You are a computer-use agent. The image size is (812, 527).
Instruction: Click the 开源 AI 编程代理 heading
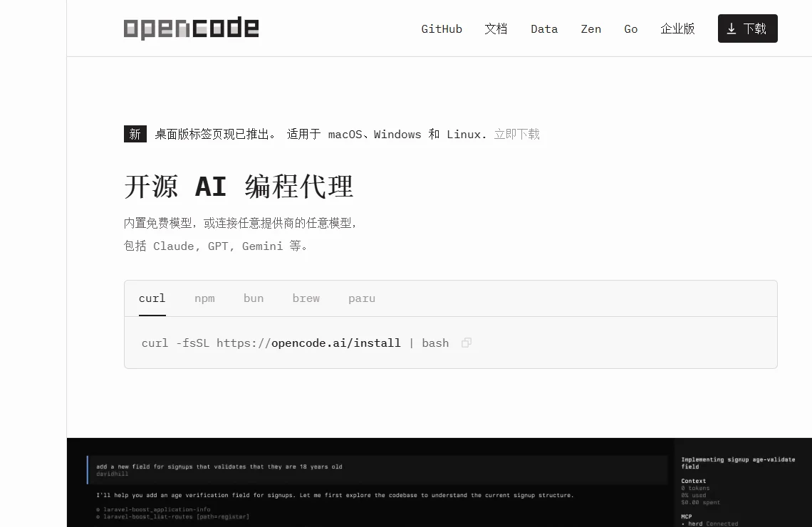(239, 187)
